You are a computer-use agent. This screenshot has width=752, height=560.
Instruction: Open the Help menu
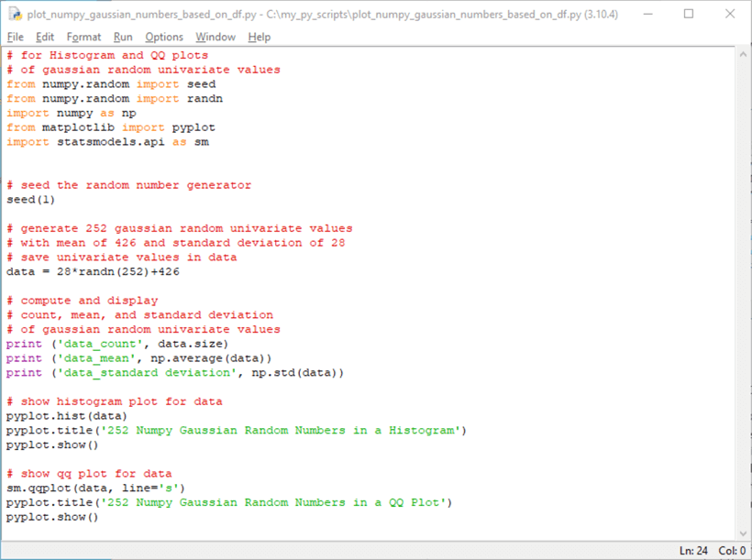(x=260, y=37)
